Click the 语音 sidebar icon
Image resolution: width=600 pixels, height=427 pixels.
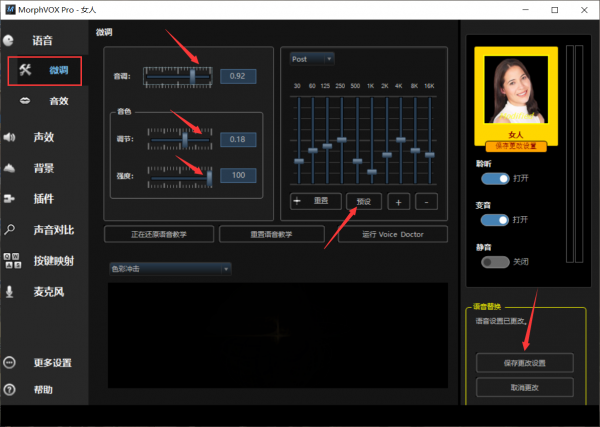coord(8,41)
